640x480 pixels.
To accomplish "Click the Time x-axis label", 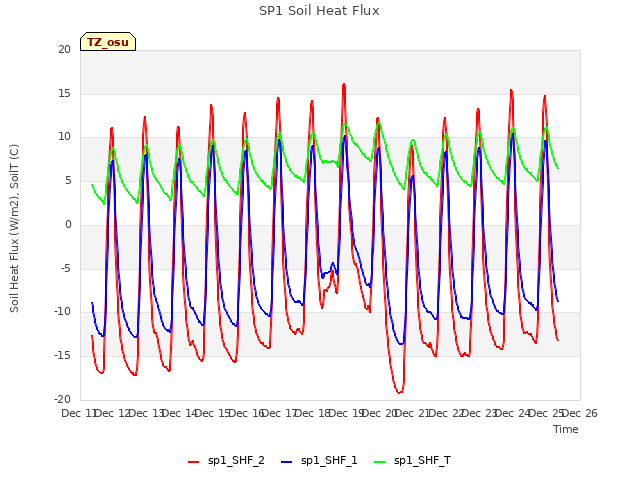I will 566,429.
